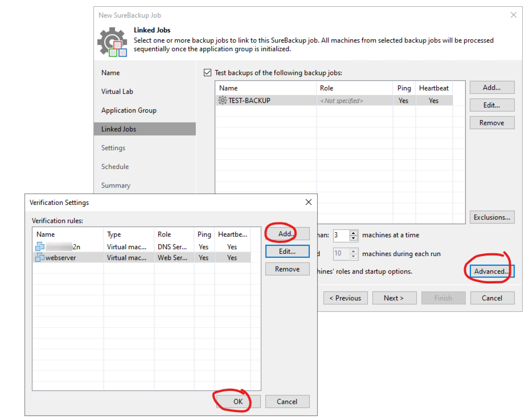Viewport: 529px width, 420px height.
Task: Select the Virtual Lab step
Action: tap(117, 91)
